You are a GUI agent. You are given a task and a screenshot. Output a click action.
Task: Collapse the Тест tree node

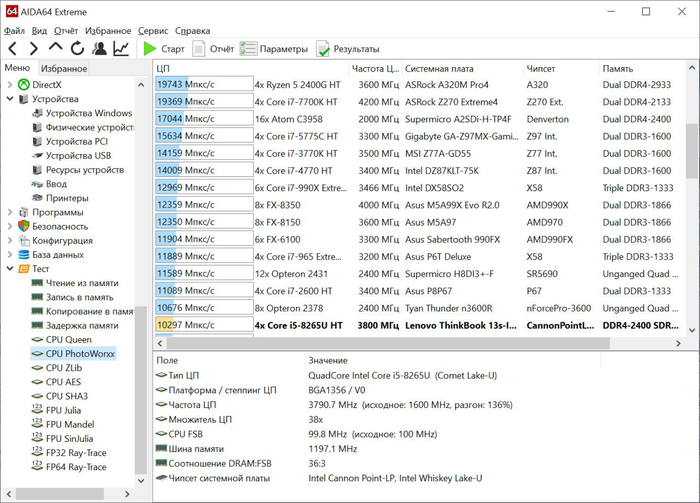pyautogui.click(x=10, y=269)
